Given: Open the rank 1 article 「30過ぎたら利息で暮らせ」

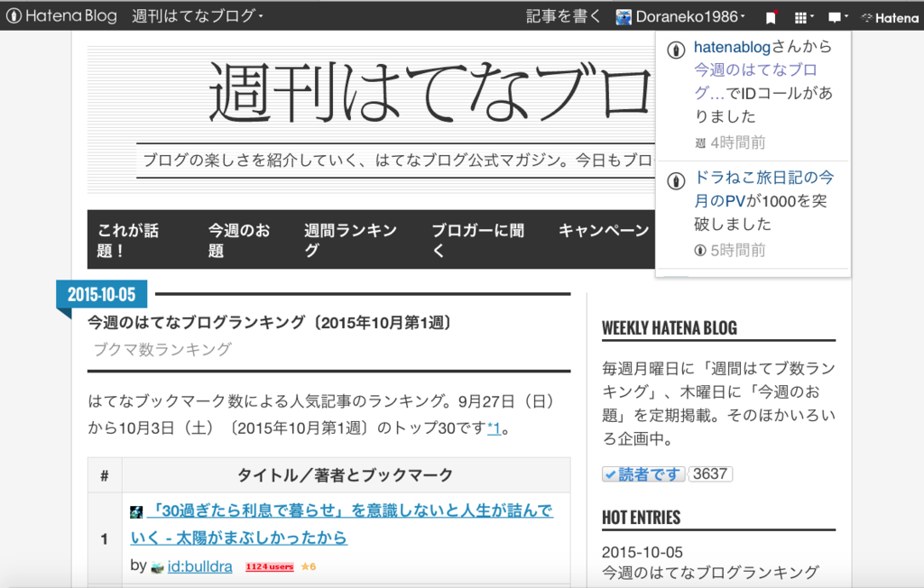Looking at the screenshot, I should click(342, 524).
